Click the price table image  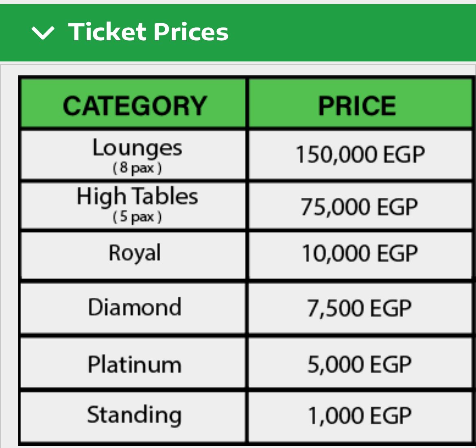[x=247, y=260]
